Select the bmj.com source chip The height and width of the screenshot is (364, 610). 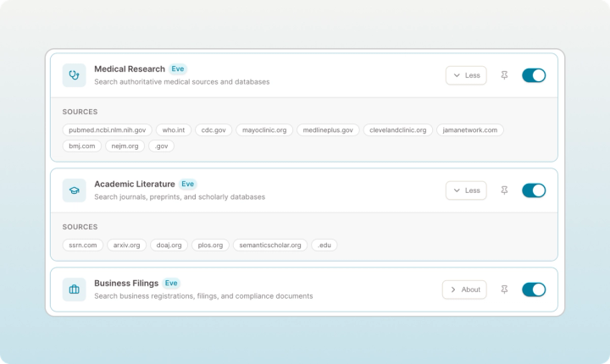click(81, 146)
